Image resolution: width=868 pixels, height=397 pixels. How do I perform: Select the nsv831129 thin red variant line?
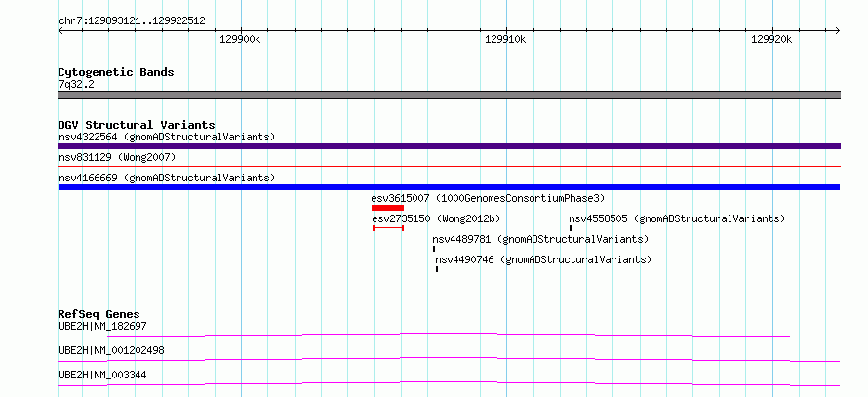[449, 166]
